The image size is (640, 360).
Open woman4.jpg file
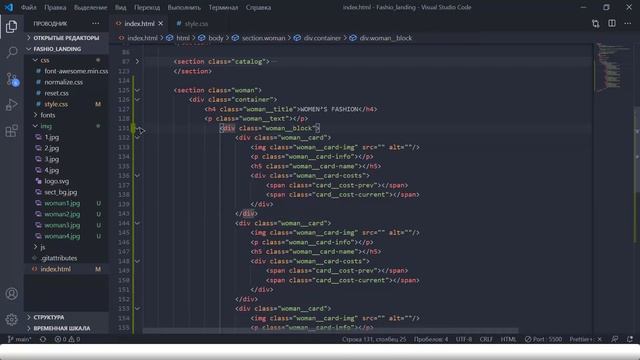[62, 236]
